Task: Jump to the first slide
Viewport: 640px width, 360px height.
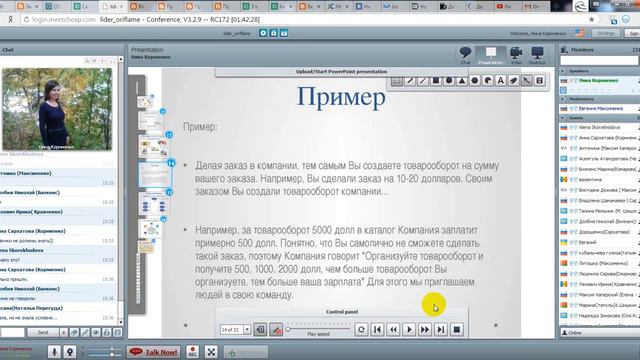Action: [378, 329]
